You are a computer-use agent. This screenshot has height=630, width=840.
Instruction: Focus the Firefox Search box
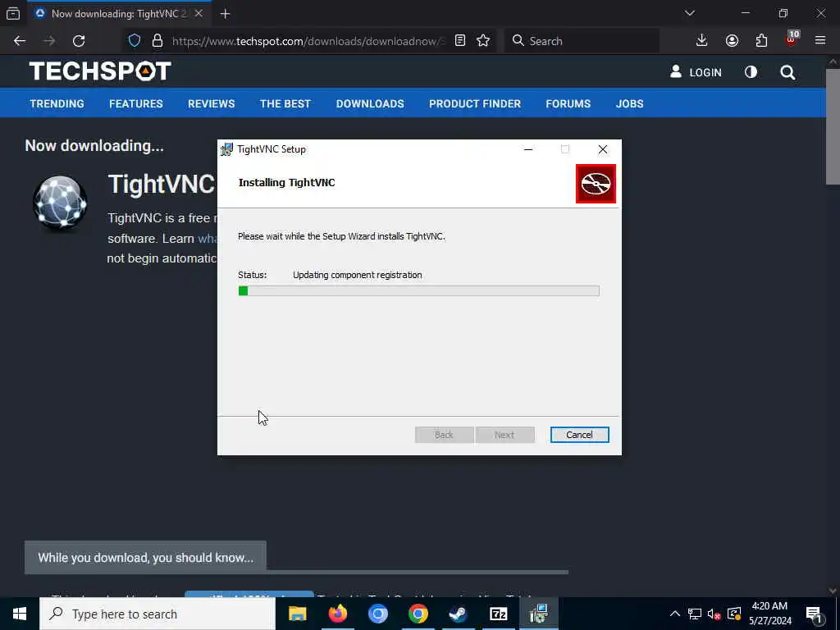coord(582,41)
